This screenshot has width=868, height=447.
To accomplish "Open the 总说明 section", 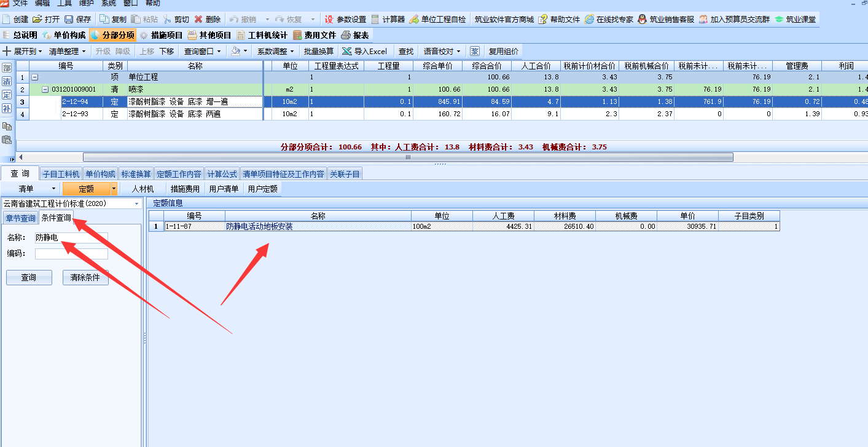I will [20, 35].
